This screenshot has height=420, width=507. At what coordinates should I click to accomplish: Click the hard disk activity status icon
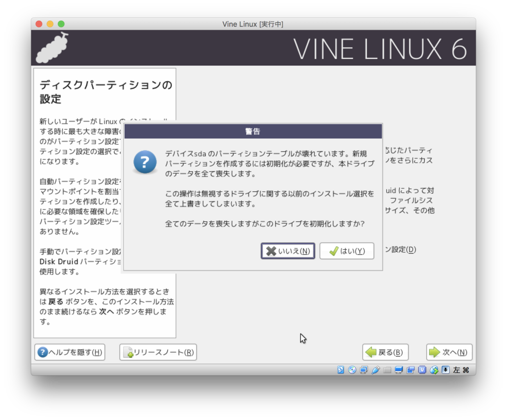[x=341, y=370]
